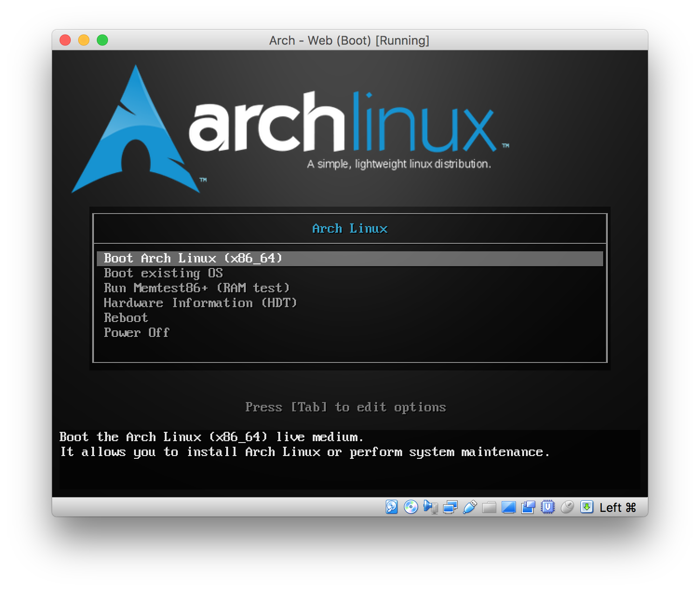The image size is (700, 591).
Task: Click the hard disk activity icon
Action: tap(392, 507)
